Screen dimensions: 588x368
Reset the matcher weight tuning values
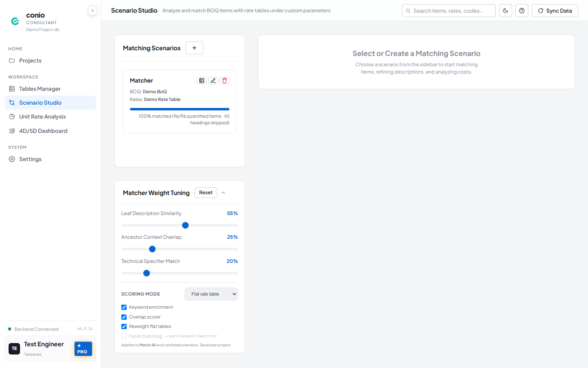point(206,193)
